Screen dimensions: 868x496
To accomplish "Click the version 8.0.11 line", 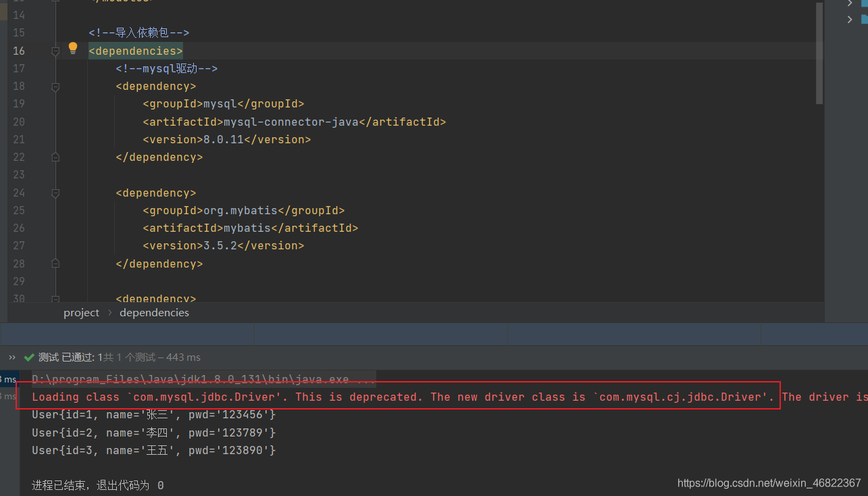I will pyautogui.click(x=227, y=139).
